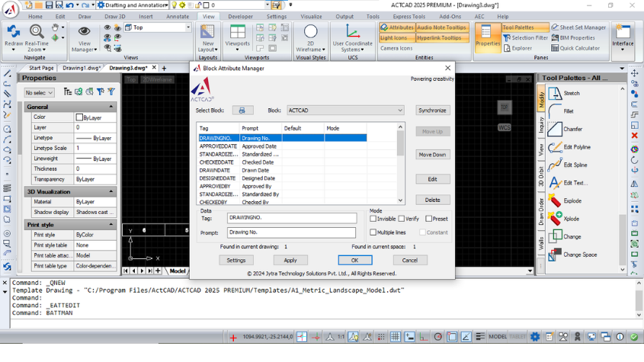Open the Top view dropdown in Views

pos(158,27)
